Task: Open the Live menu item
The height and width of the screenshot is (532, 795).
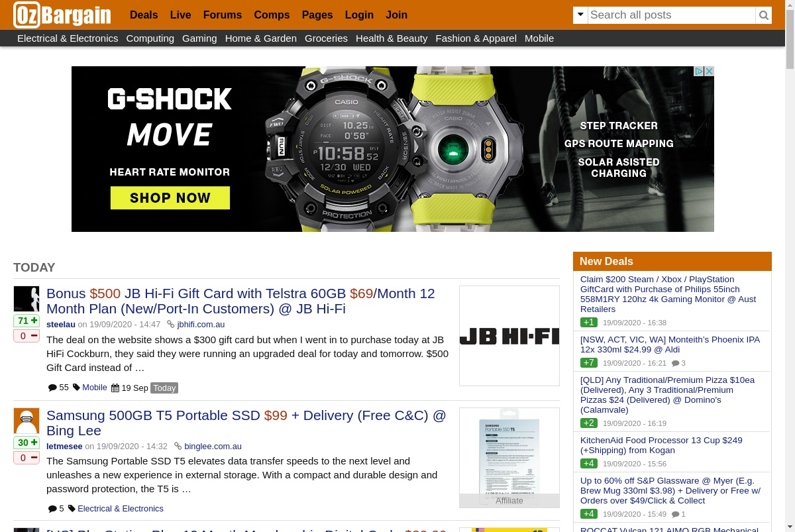Action: coord(180,15)
